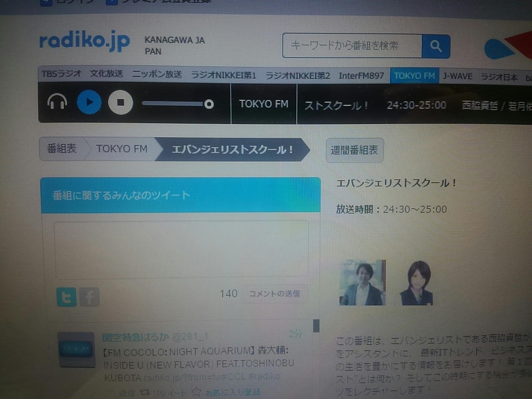Click the keyword program search field
This screenshot has height=399, width=532.
click(x=352, y=46)
